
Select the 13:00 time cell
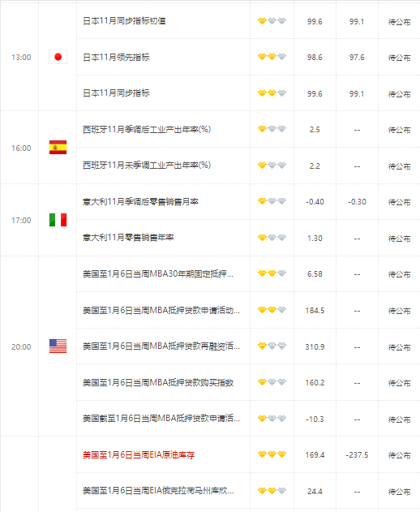point(21,57)
